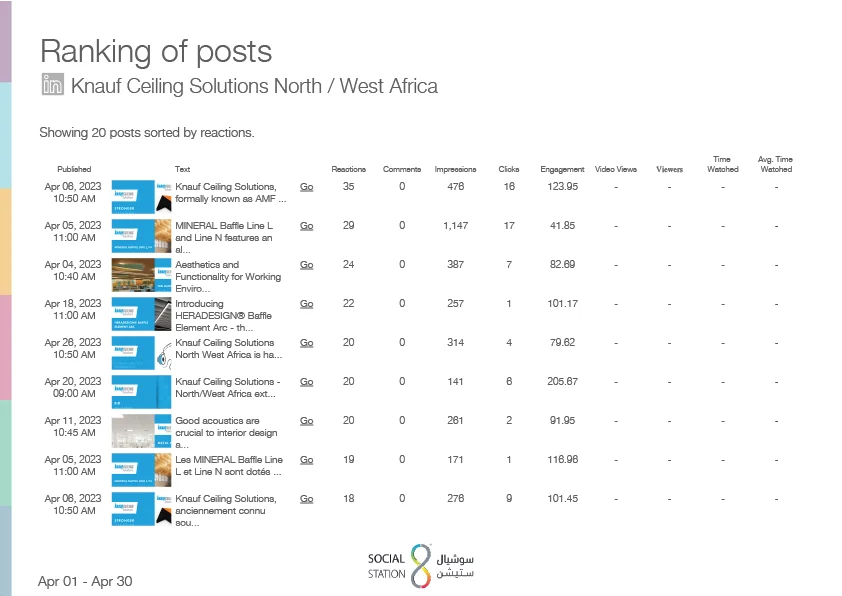The width and height of the screenshot is (842, 596).
Task: Open Go link for Apr 20 post
Action: tap(307, 382)
